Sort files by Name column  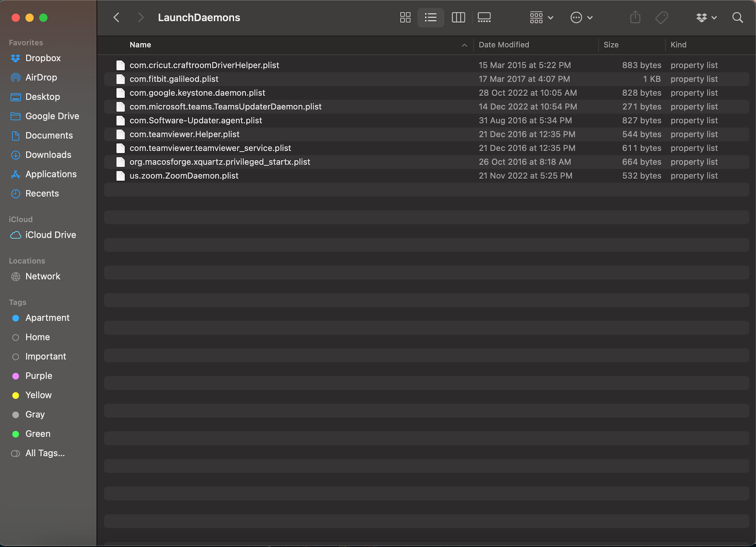click(140, 45)
